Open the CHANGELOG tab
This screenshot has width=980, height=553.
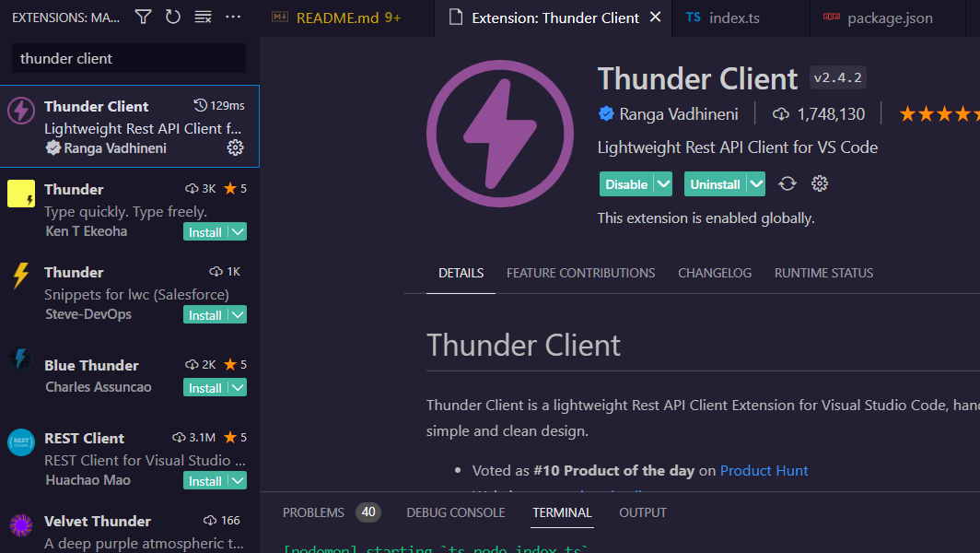715,273
